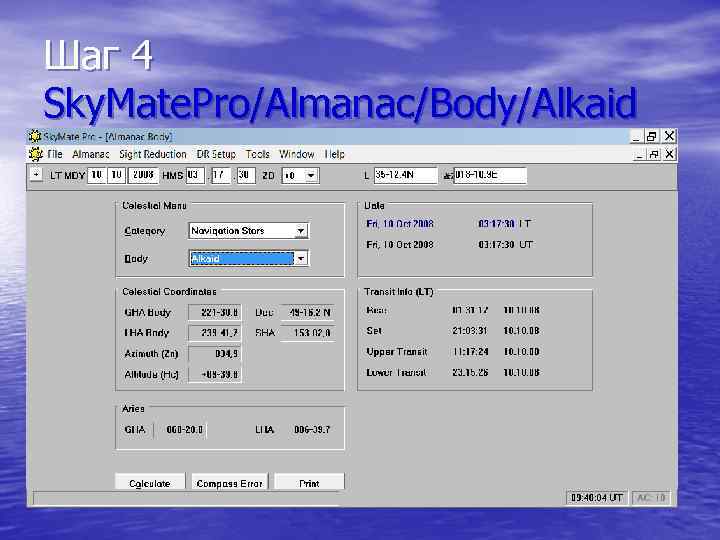Click the month field in LT MDY
This screenshot has height=540, width=720.
pyautogui.click(x=96, y=175)
